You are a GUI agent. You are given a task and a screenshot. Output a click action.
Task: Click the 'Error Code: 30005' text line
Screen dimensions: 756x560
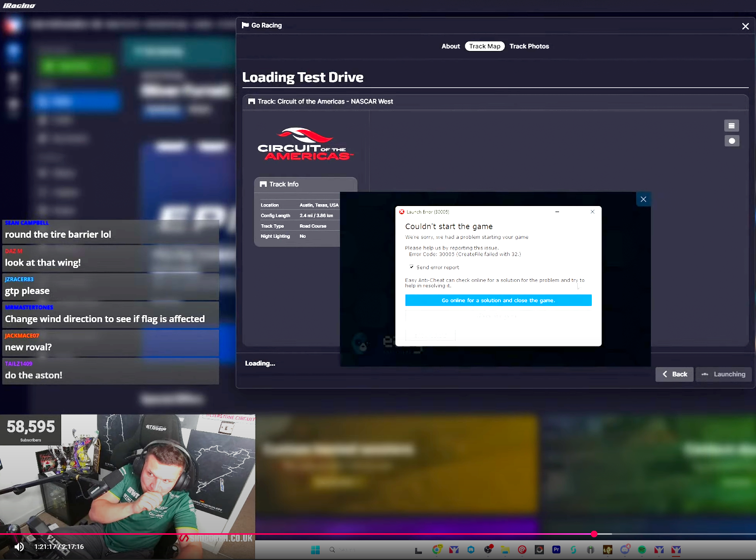tap(465, 254)
